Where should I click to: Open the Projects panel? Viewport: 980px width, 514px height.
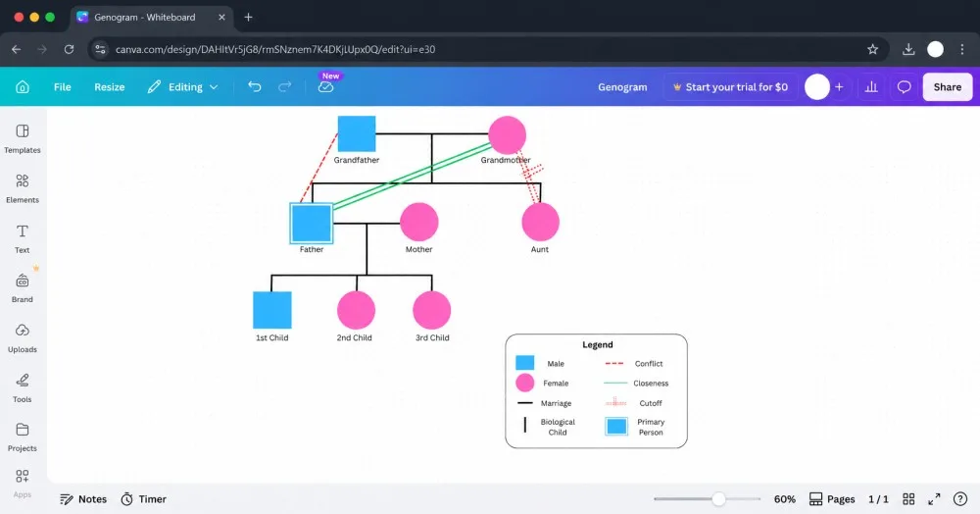click(x=23, y=437)
